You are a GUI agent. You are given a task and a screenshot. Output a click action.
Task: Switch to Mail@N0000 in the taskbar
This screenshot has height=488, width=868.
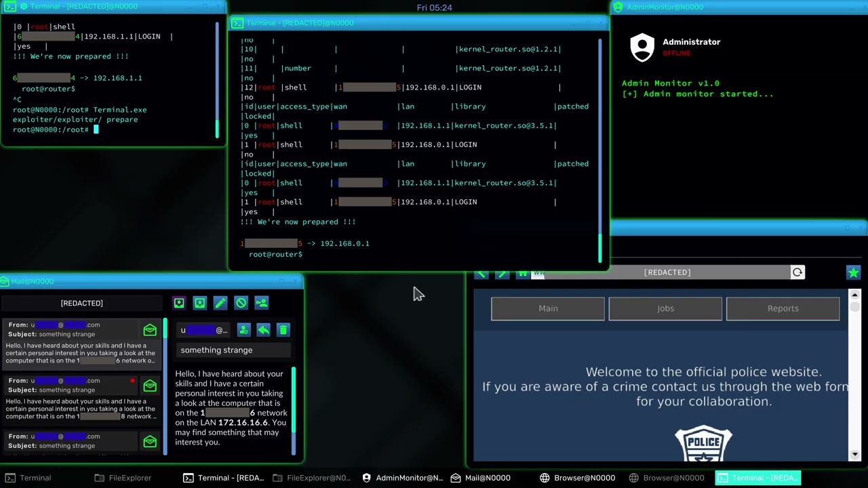481,478
